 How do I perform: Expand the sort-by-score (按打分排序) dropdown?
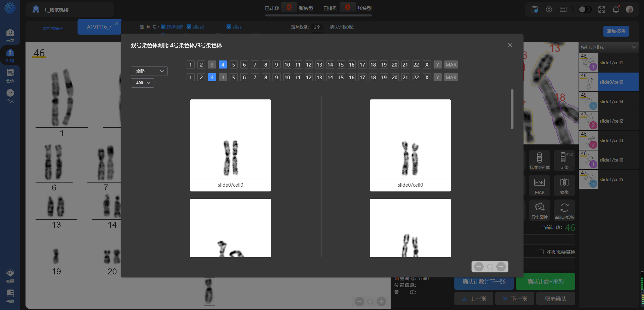coord(608,47)
